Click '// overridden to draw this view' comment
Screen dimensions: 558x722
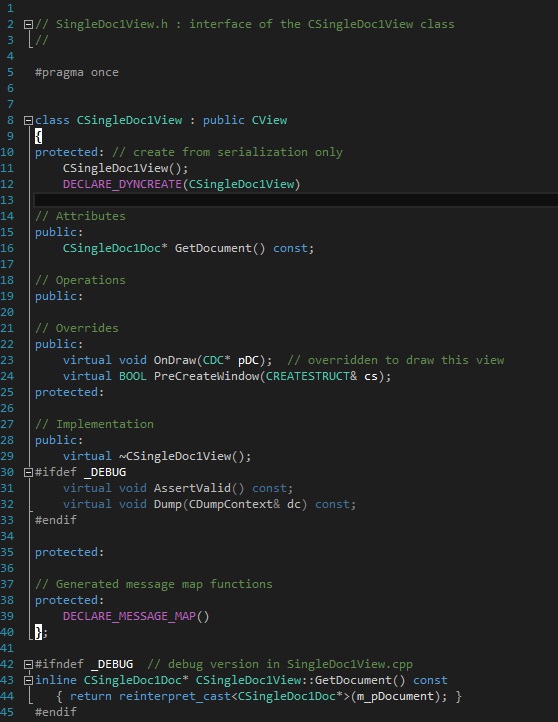pyautogui.click(x=395, y=360)
